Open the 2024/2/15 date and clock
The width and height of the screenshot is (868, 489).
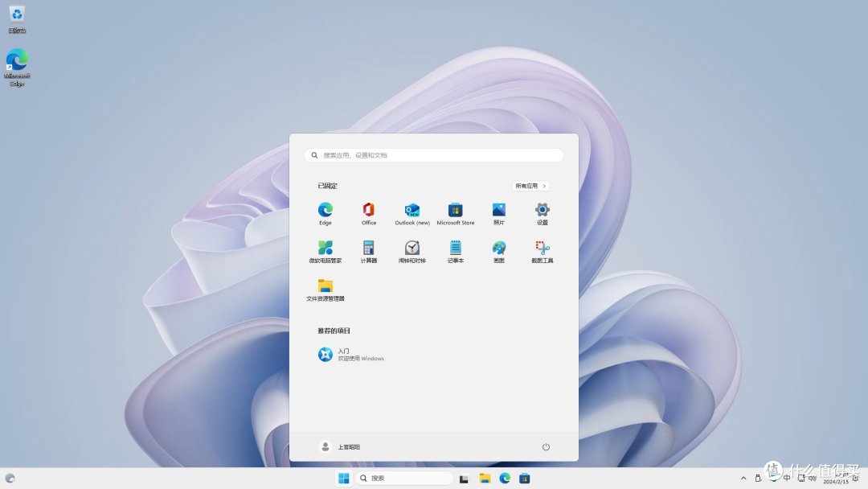pyautogui.click(x=836, y=478)
